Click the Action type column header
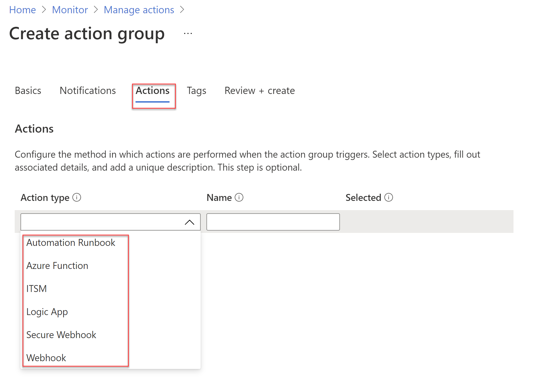Viewport: 538px width, 392px height. point(45,198)
